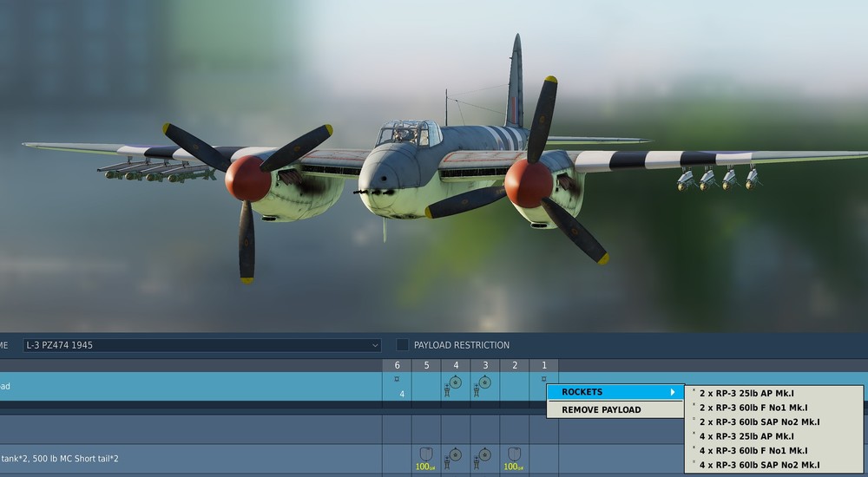Click the empty pylon 5 cell in the highlighted row
Image resolution: width=868 pixels, height=477 pixels.
[x=426, y=386]
